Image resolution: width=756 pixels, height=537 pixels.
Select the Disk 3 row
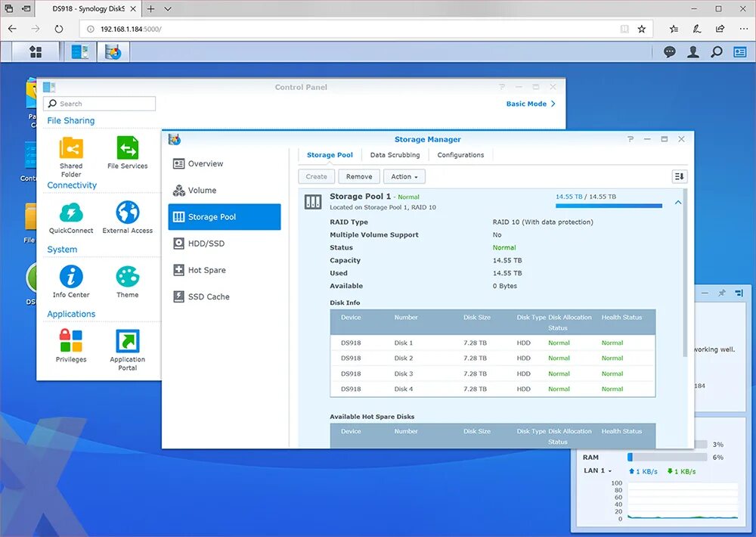[492, 374]
